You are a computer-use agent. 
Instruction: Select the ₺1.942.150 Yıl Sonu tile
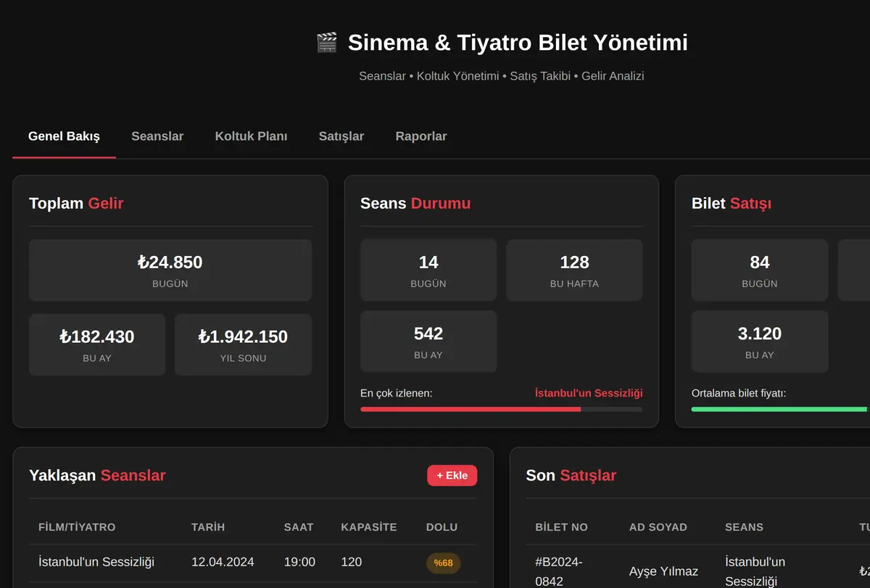244,344
